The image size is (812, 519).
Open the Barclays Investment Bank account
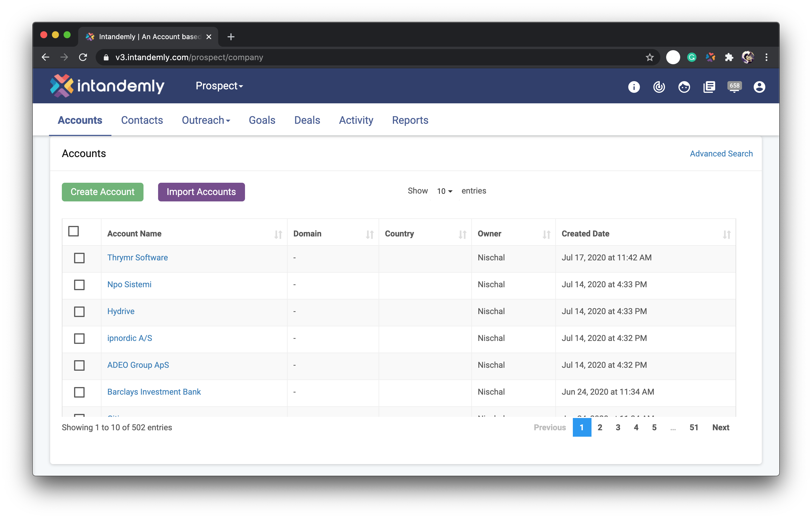click(154, 392)
